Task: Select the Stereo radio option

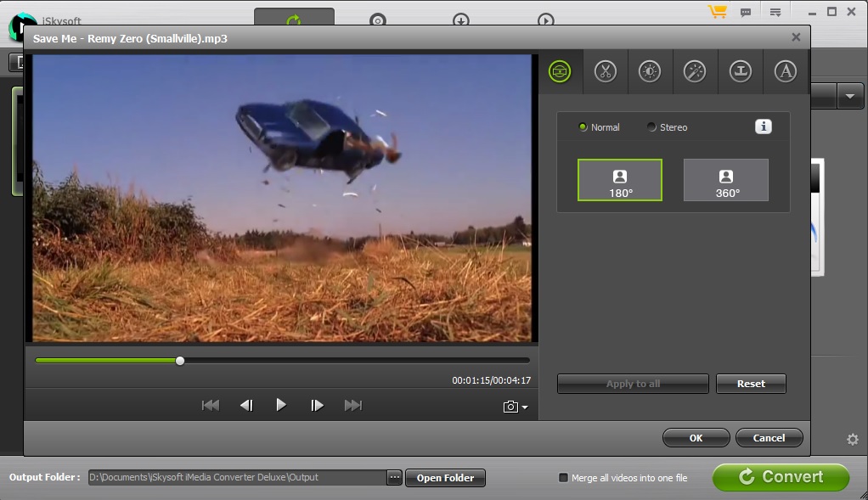Action: tap(668, 127)
